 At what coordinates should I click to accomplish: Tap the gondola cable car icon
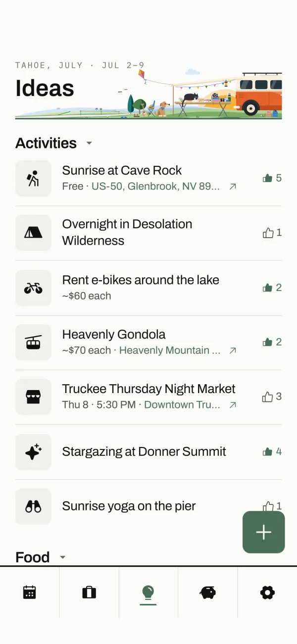tap(33, 342)
